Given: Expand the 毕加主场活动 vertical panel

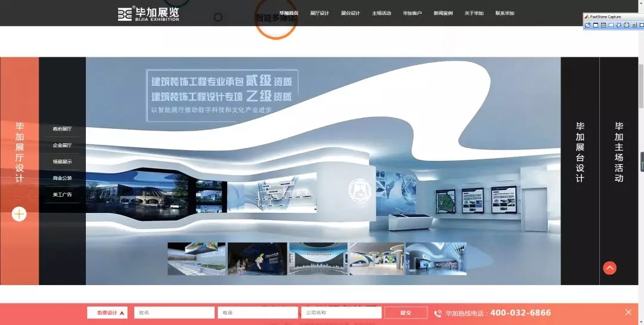Looking at the screenshot, I should 619,152.
